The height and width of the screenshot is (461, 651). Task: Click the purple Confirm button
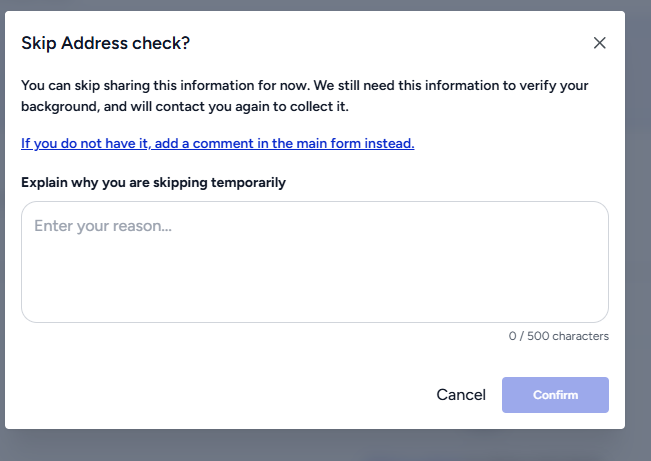pos(555,395)
